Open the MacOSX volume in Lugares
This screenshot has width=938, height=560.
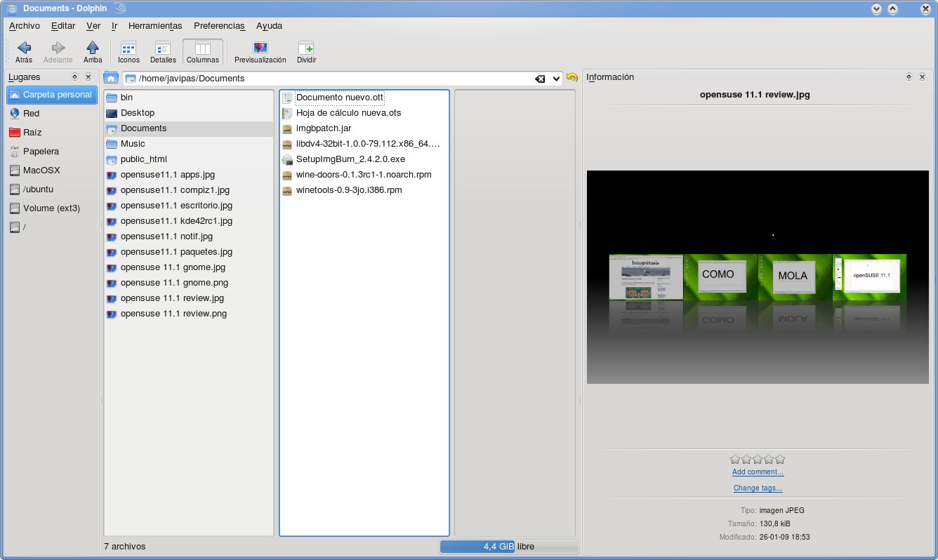(51, 170)
